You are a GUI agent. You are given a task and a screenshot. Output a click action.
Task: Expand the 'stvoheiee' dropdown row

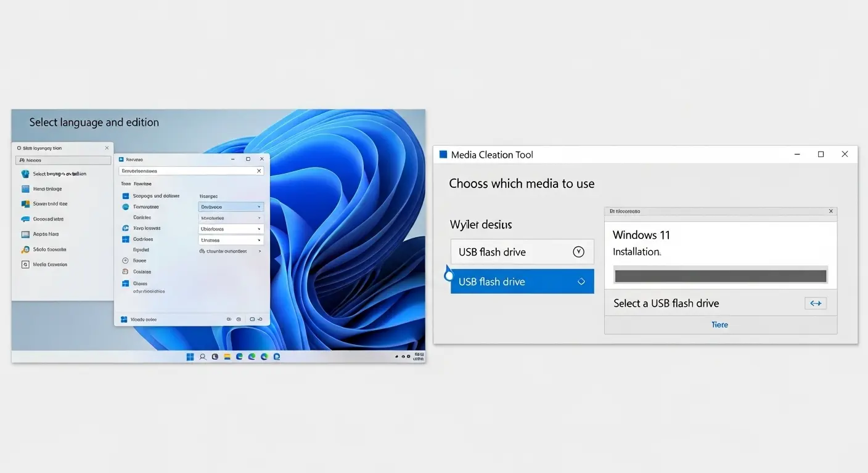231,218
